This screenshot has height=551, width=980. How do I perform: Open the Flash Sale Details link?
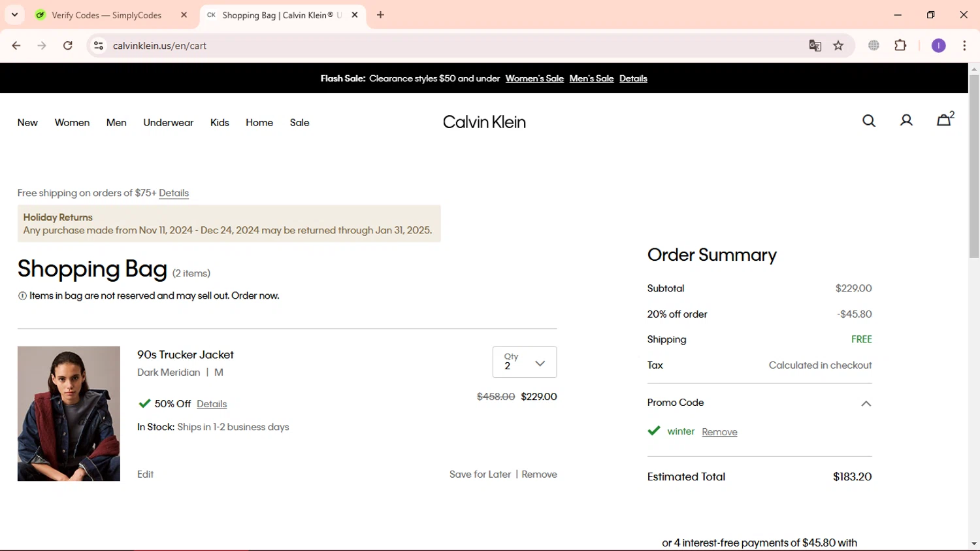633,78
